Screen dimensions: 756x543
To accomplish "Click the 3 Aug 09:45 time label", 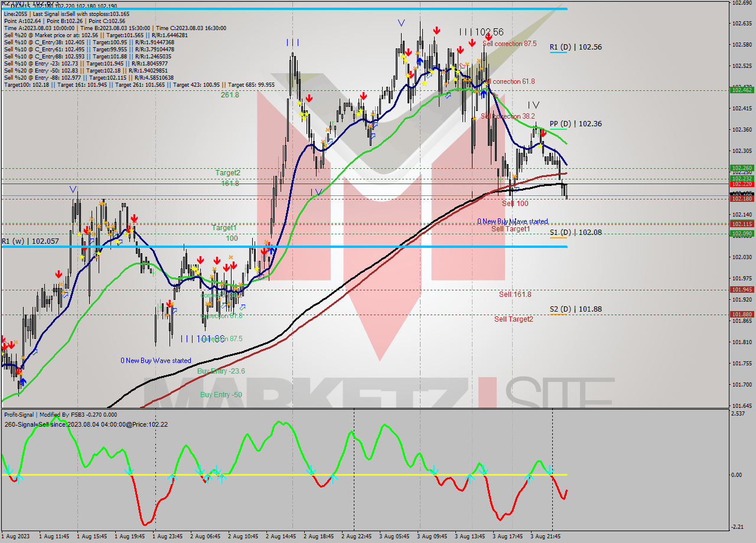I will (432, 537).
